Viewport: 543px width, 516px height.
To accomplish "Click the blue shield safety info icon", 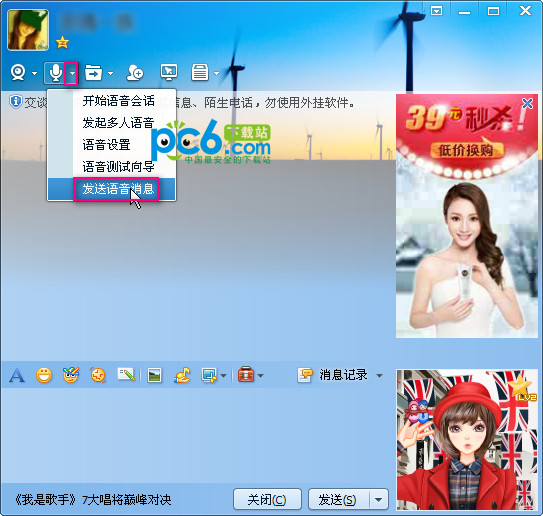I will (x=16, y=102).
